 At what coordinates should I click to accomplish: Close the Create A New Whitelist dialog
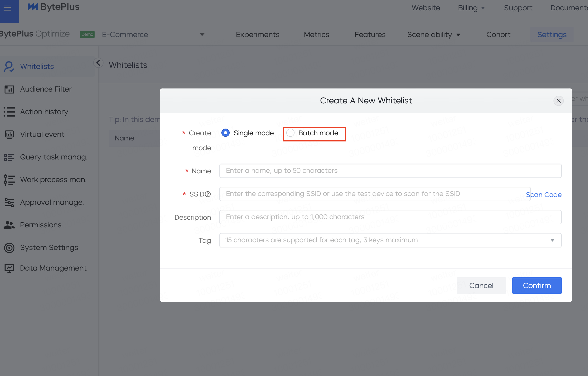(x=559, y=101)
